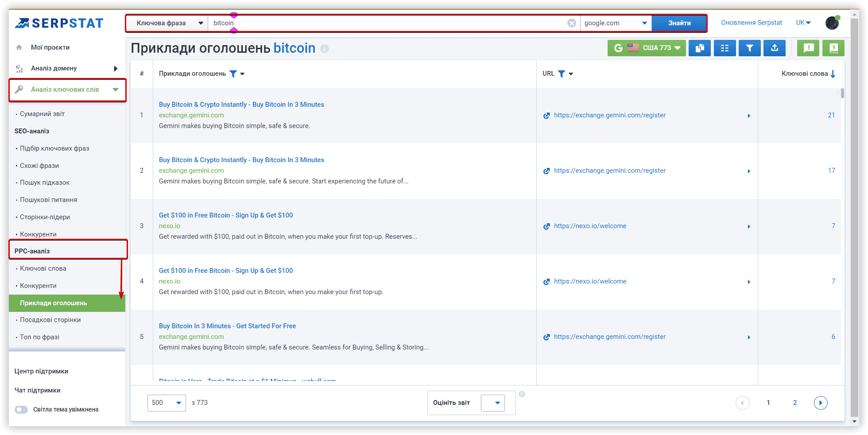Click keyword count 21 in row 1
Screen dimensions: 868x435
(831, 115)
